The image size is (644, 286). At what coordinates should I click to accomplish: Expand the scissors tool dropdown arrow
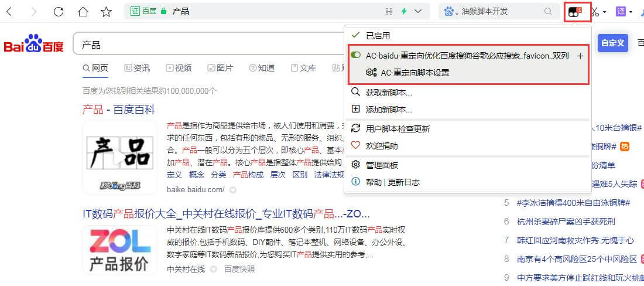[605, 12]
